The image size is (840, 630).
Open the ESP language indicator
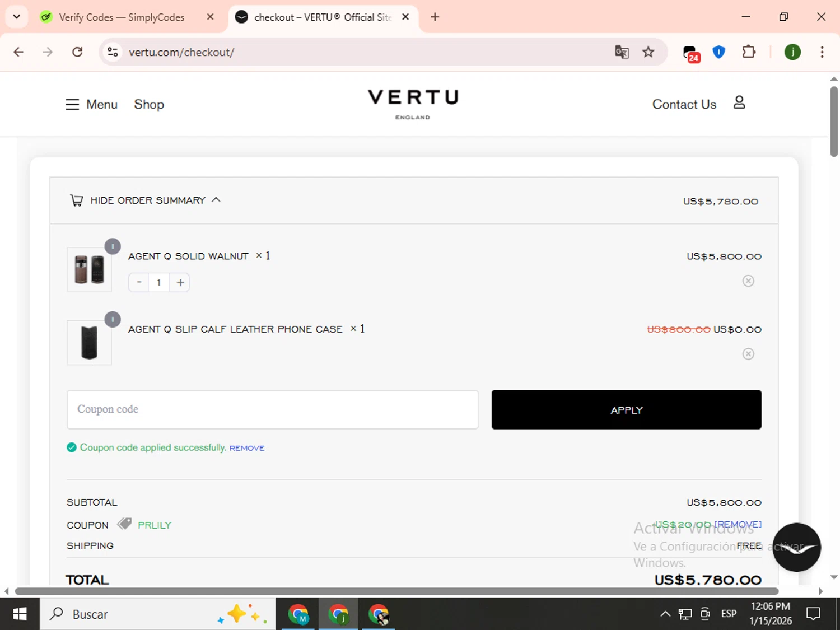pyautogui.click(x=729, y=614)
